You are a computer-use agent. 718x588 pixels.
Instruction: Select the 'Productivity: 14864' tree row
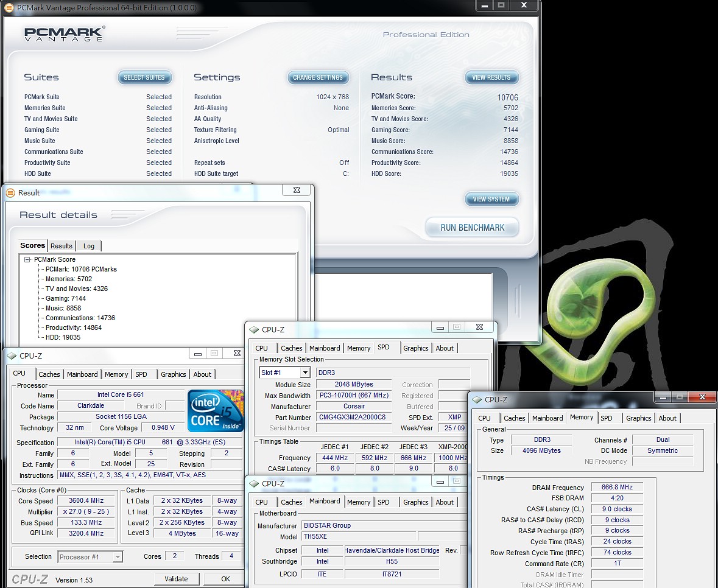click(x=73, y=327)
